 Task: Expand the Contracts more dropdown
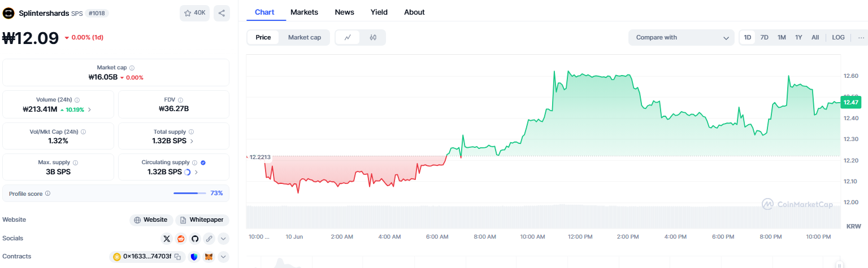pos(223,257)
